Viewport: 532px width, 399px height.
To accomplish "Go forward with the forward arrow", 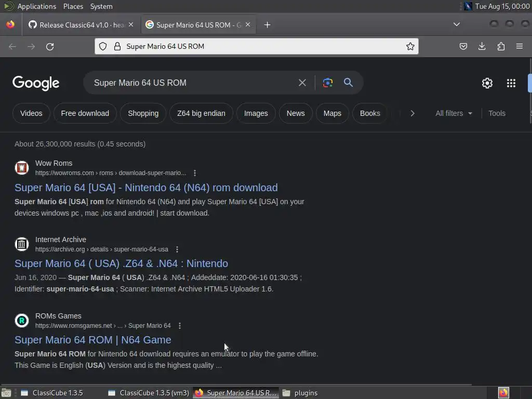I will [x=31, y=46].
